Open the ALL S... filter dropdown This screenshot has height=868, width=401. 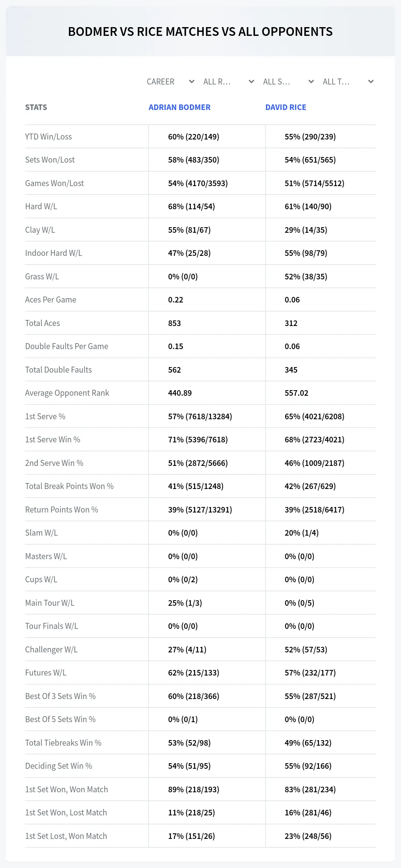(289, 82)
